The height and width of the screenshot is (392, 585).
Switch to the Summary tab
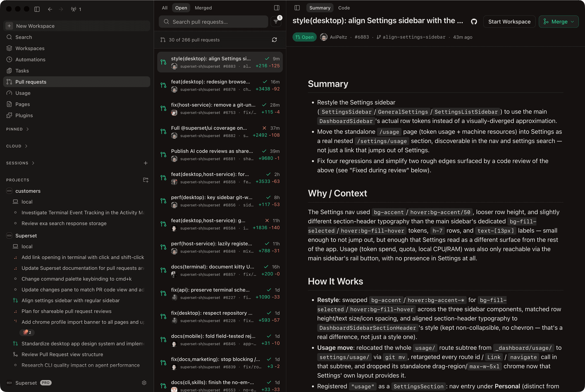[320, 8]
